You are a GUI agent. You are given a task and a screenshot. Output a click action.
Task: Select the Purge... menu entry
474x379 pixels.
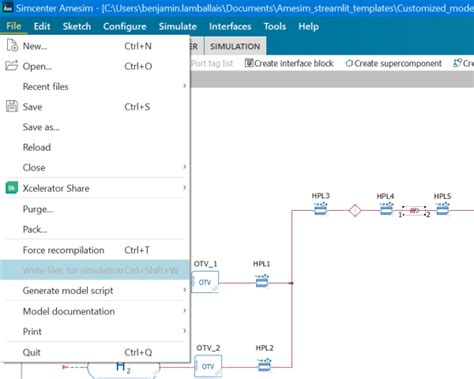click(x=95, y=209)
